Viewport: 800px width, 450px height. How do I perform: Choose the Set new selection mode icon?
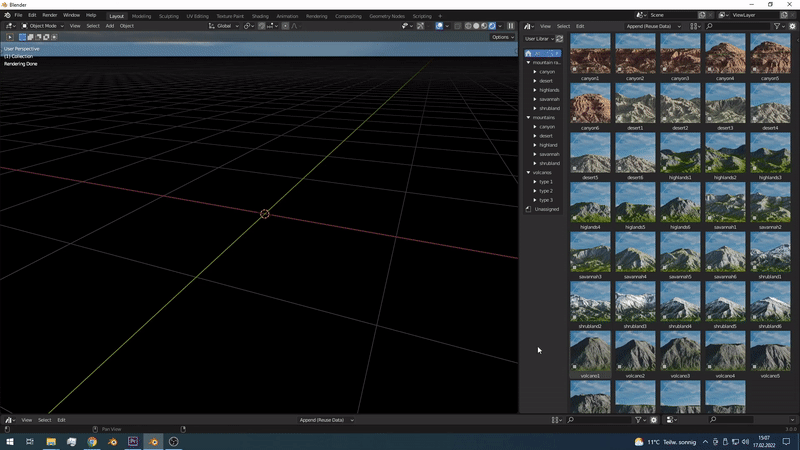point(22,37)
